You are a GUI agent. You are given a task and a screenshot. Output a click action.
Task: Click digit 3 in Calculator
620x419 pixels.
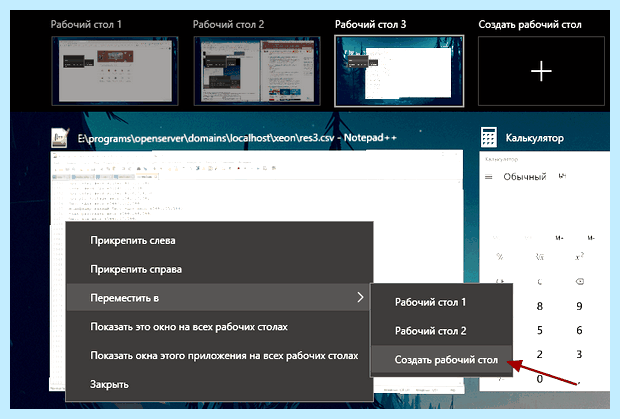(579, 355)
